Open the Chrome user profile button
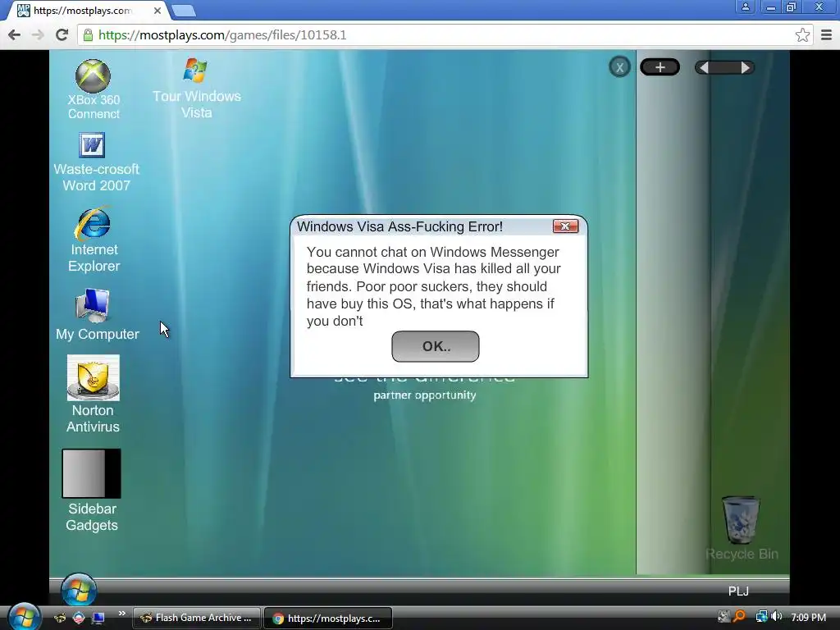Screen dimensions: 840x630 745,7
